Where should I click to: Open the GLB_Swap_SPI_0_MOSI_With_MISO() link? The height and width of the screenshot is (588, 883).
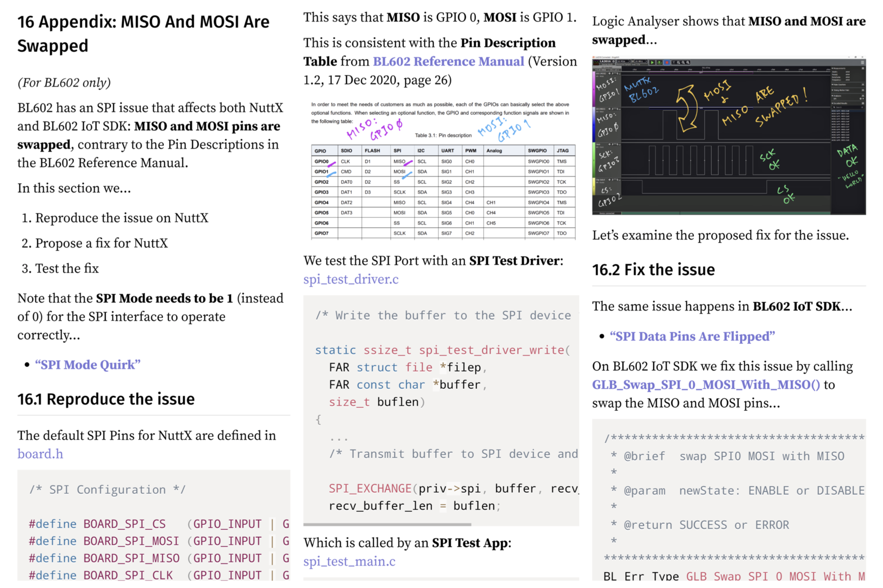click(706, 385)
